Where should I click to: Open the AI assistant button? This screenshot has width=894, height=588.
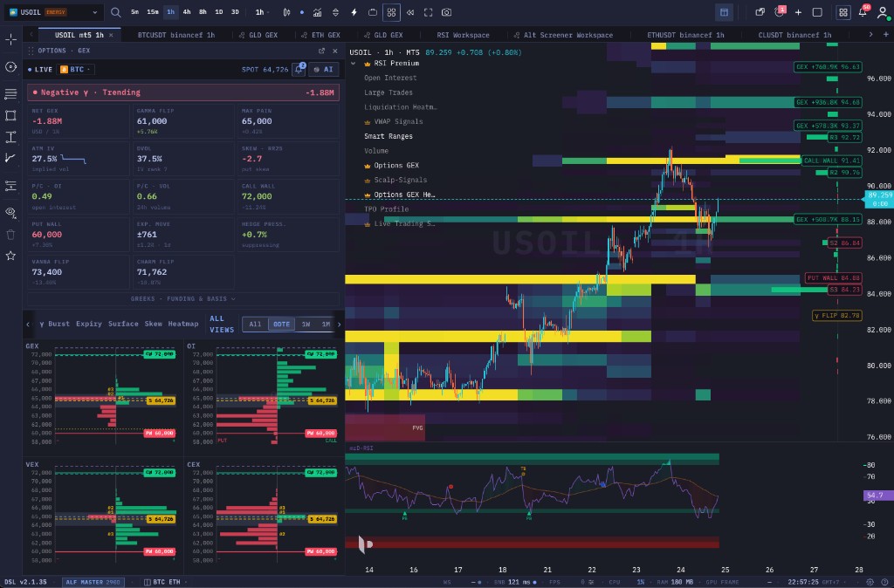click(x=324, y=70)
